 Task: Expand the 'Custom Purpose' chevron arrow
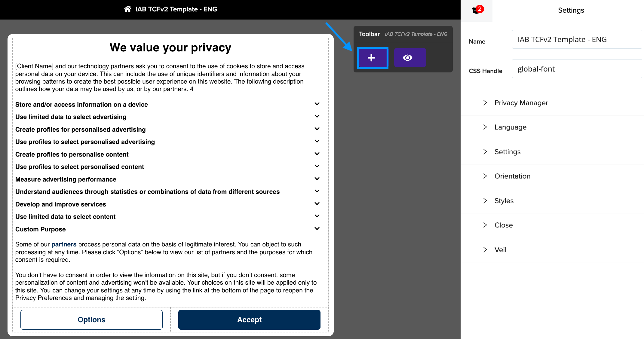pyautogui.click(x=317, y=229)
